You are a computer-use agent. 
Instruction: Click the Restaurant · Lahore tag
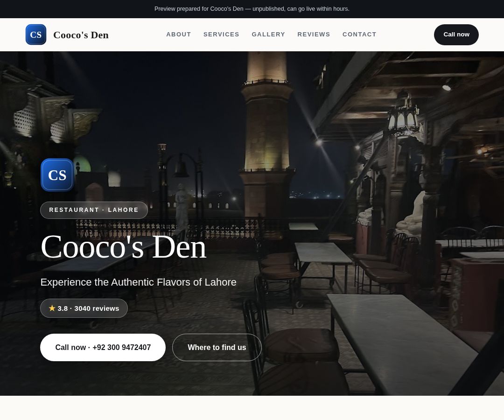click(x=94, y=210)
